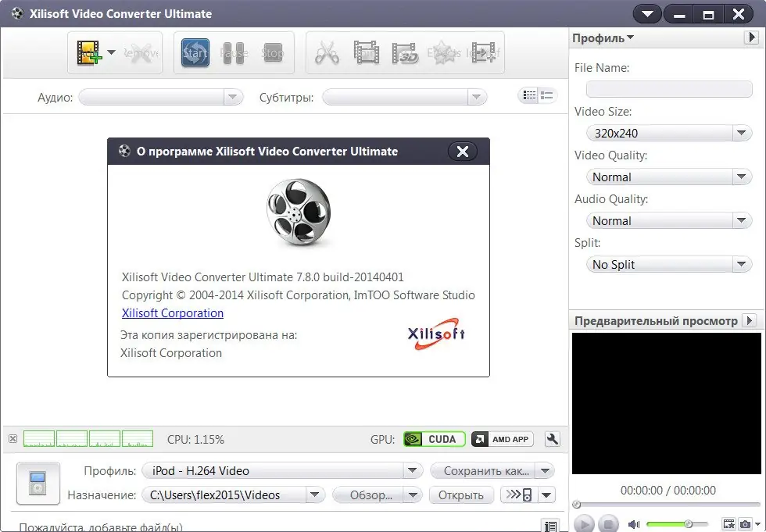Click the Stop toolbar icon
This screenshot has height=532, width=766.
(272, 52)
